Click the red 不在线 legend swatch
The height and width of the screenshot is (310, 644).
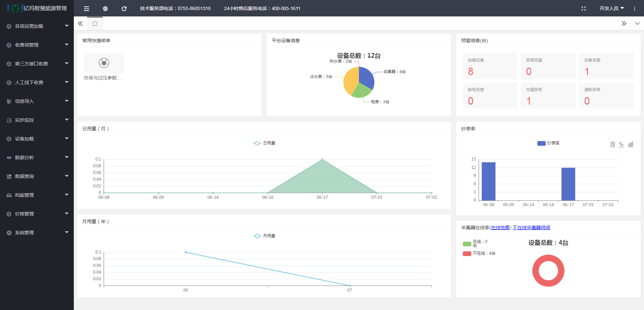pos(467,254)
